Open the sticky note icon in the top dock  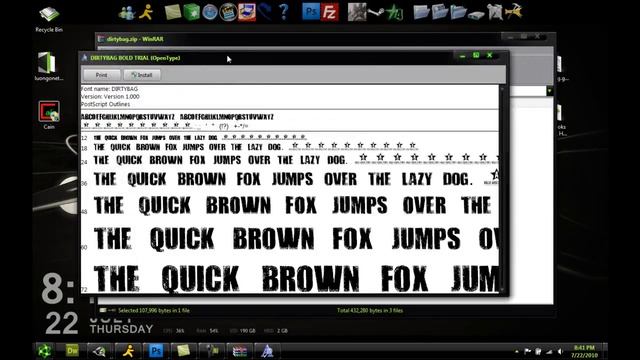click(172, 12)
